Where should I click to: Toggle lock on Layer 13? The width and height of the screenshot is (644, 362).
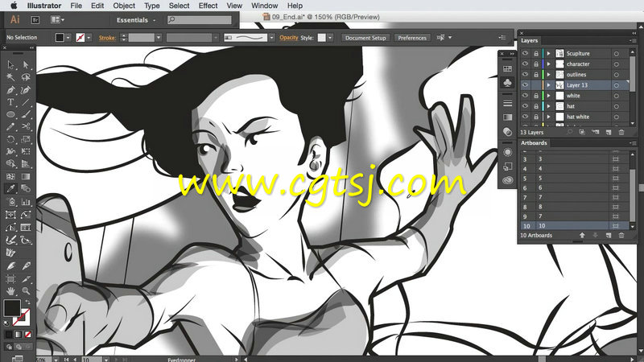[x=536, y=85]
